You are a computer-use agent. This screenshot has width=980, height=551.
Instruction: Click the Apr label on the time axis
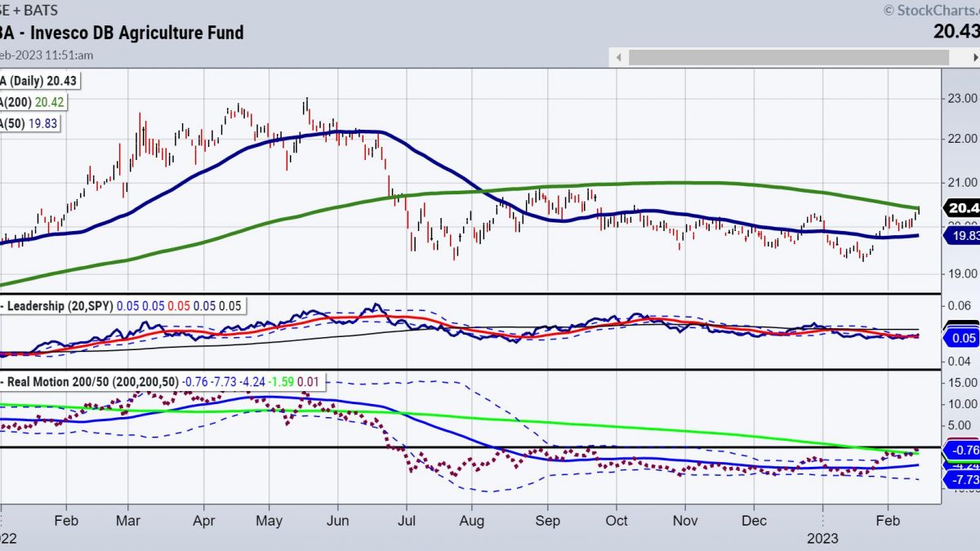pos(203,520)
